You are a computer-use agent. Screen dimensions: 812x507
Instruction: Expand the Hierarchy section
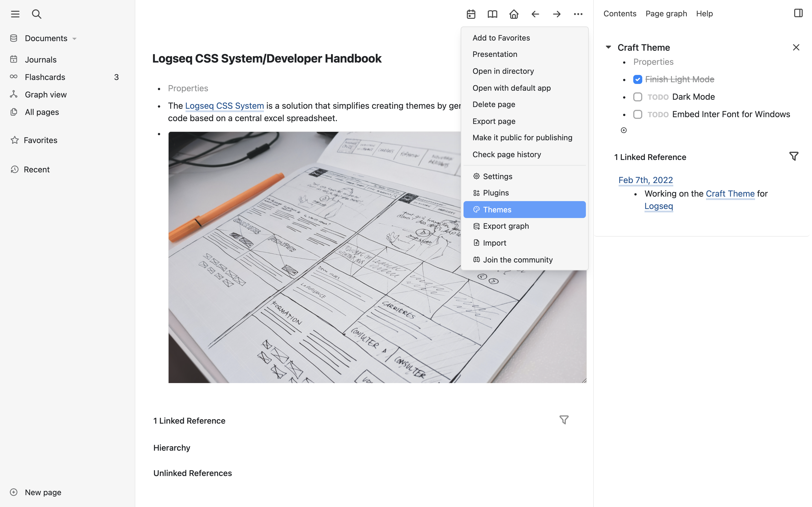(172, 448)
